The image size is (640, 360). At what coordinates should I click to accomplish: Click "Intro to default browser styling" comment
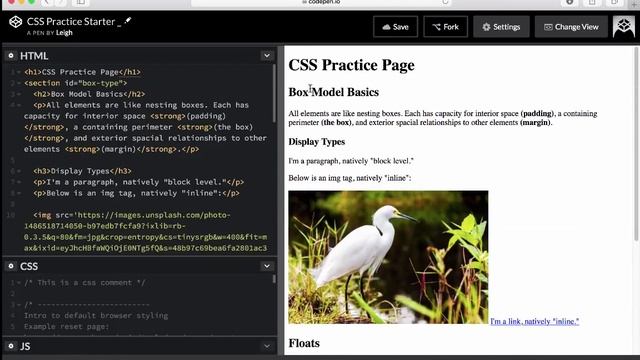pyautogui.click(x=96, y=316)
